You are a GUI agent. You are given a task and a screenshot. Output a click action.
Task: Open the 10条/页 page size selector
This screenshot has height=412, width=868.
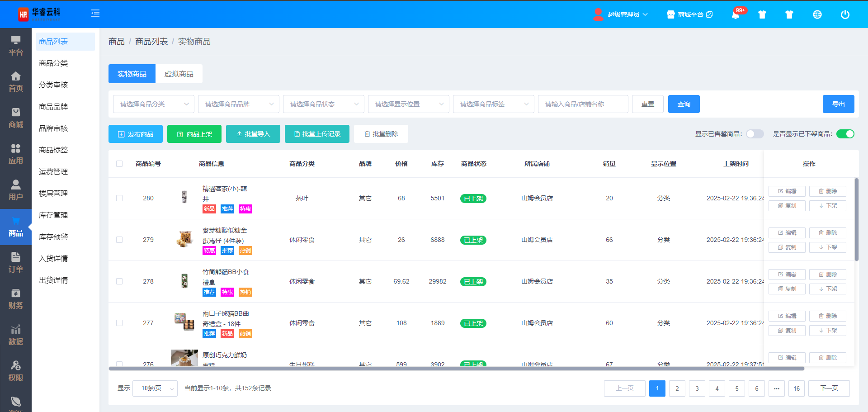click(x=155, y=388)
